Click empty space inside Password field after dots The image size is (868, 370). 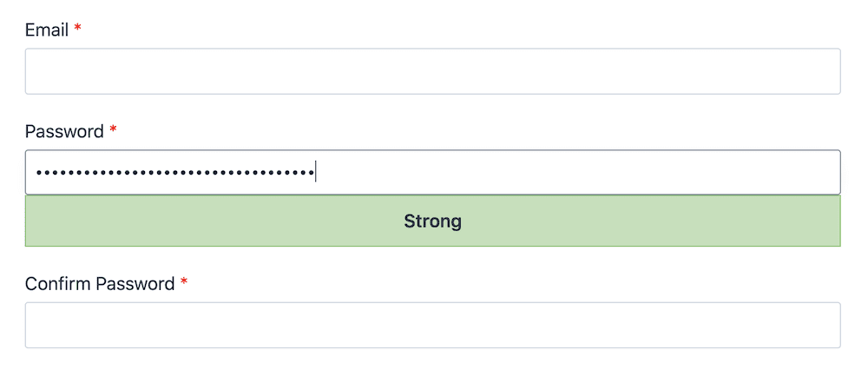pos(575,172)
